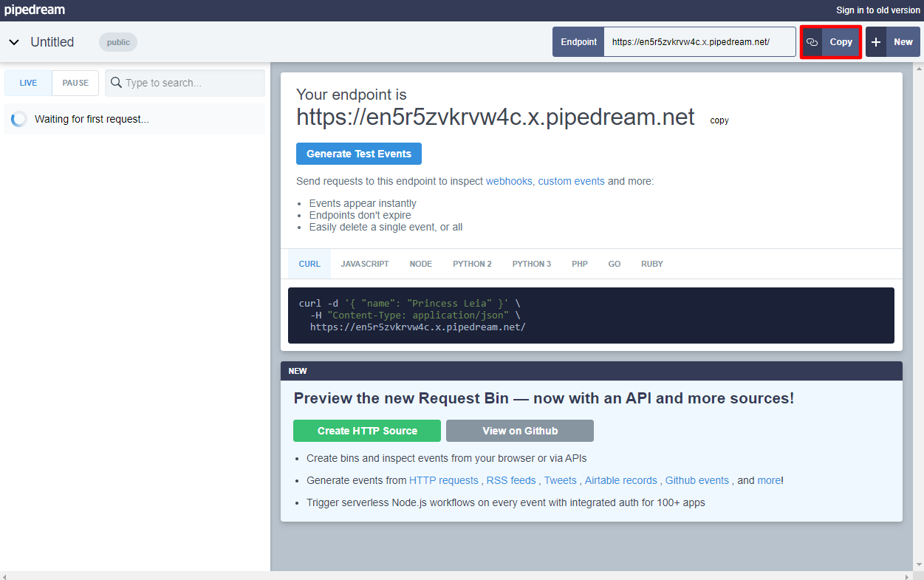Expand the Untitled bin dropdown chevron

point(14,42)
